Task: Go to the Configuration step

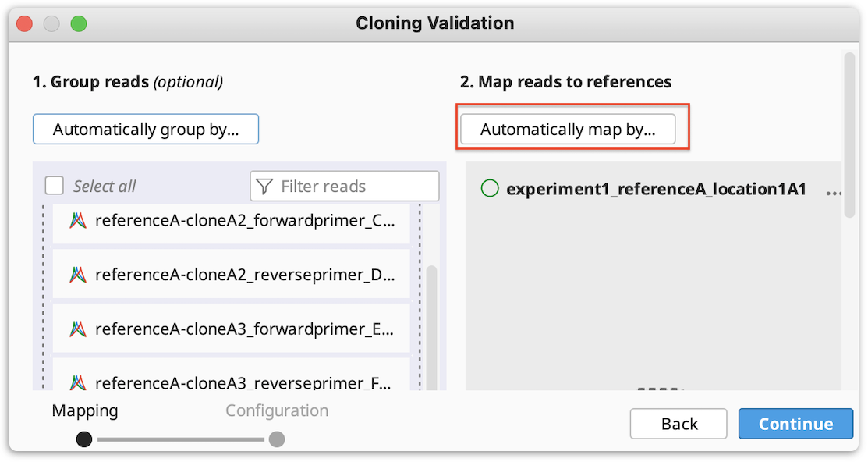Action: 277,410
